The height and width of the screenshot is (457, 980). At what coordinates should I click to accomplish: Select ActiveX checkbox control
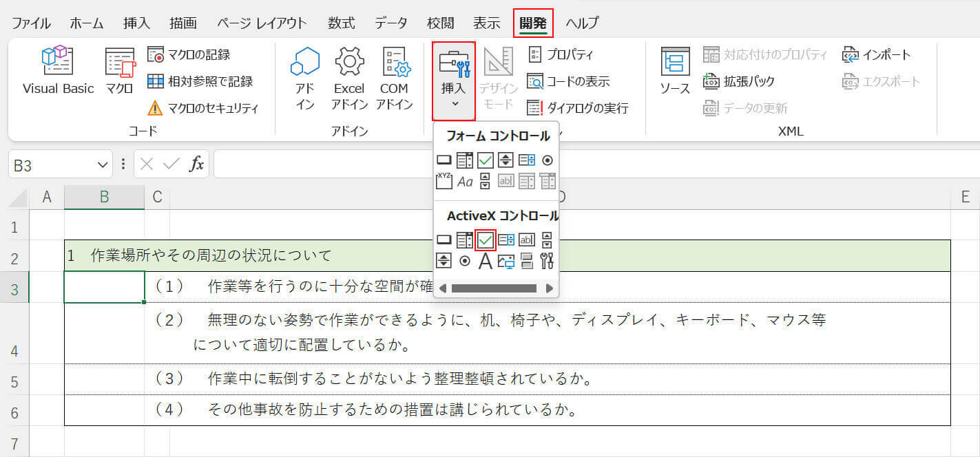point(486,240)
